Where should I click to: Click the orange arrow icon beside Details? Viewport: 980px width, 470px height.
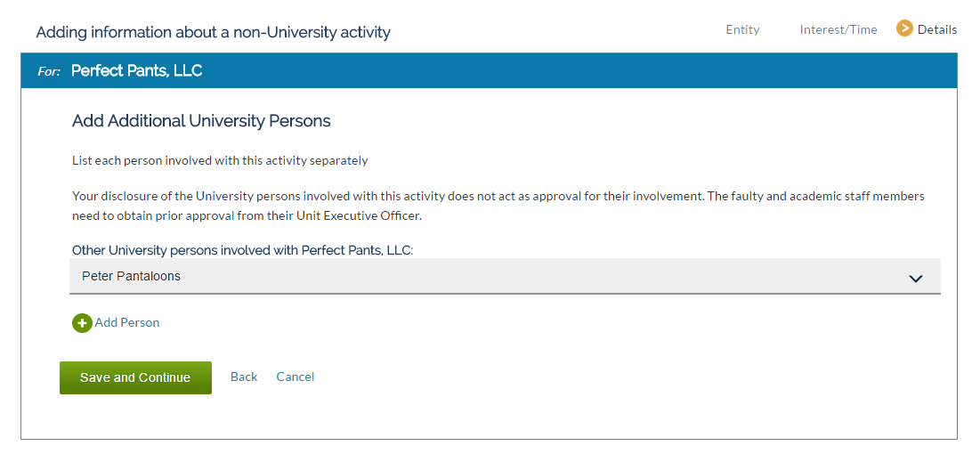click(904, 28)
